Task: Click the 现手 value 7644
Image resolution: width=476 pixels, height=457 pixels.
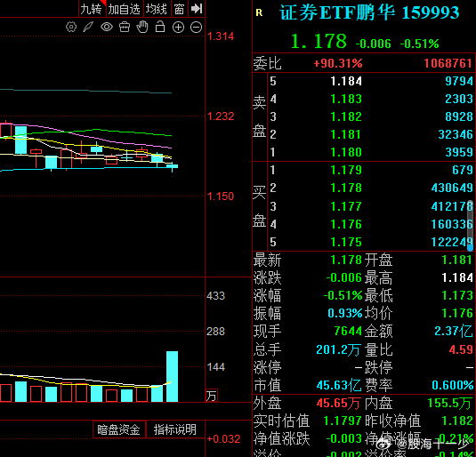Action: click(x=348, y=331)
